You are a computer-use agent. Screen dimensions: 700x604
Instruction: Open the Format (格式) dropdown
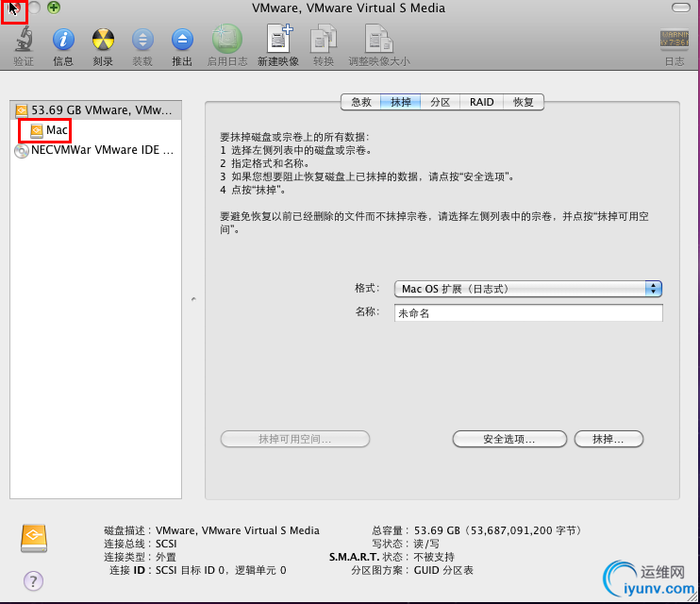(x=528, y=289)
